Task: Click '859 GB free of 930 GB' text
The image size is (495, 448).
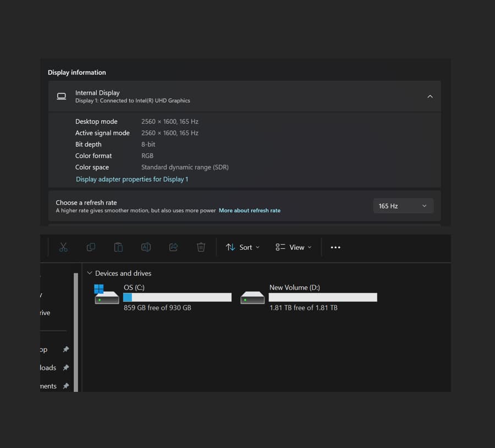Action: click(x=157, y=308)
